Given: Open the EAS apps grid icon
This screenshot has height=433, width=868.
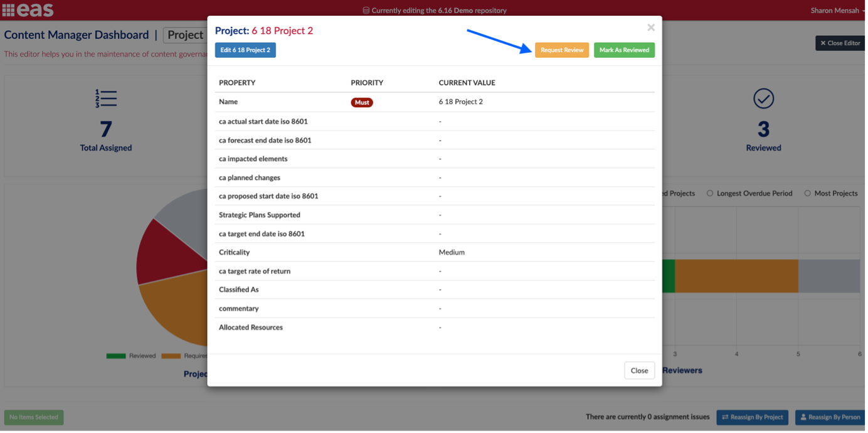Looking at the screenshot, I should 8,10.
